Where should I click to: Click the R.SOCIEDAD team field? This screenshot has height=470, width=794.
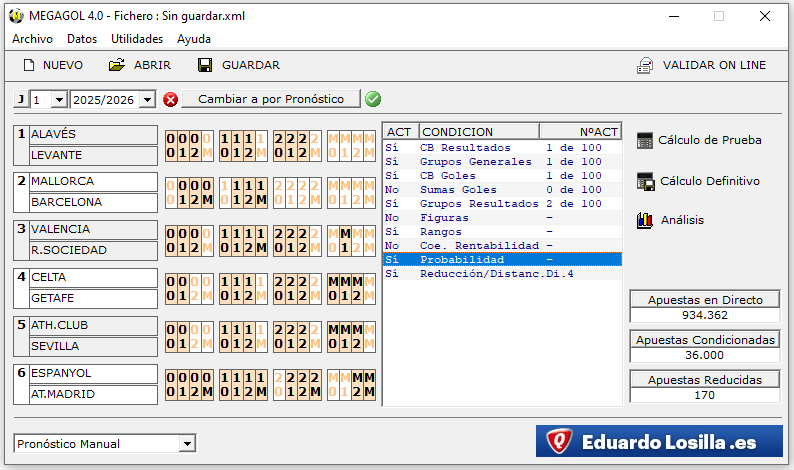pyautogui.click(x=93, y=251)
